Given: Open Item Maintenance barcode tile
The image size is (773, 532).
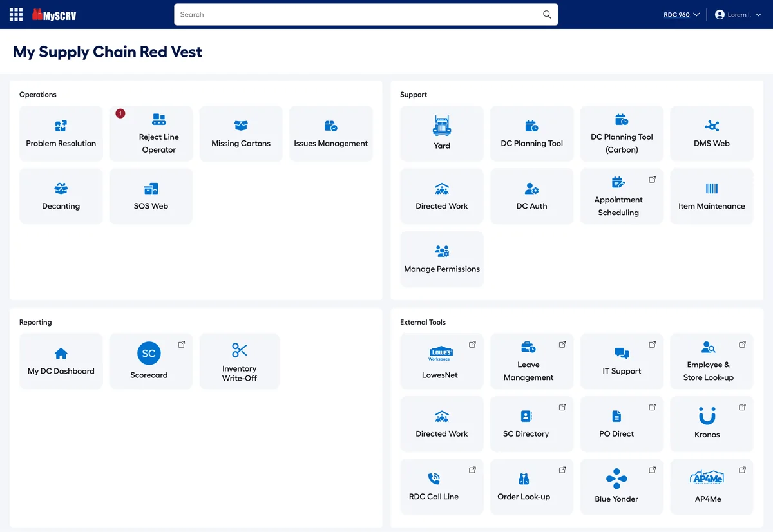Looking at the screenshot, I should (x=712, y=196).
